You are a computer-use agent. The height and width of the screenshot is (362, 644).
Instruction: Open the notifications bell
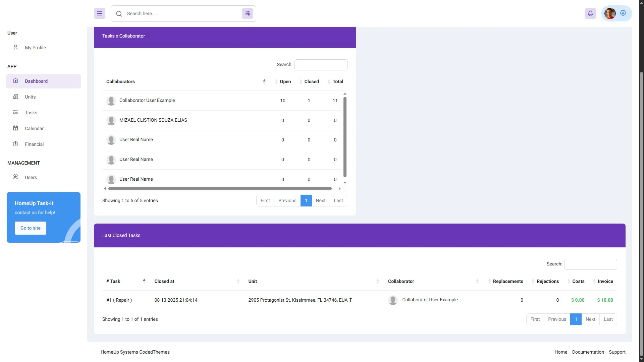(590, 13)
